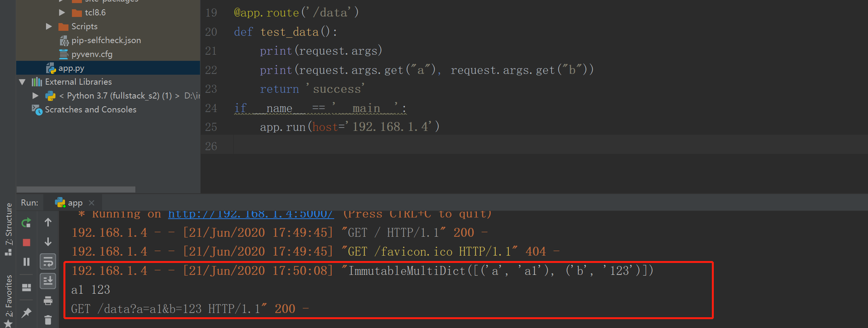Select the tcl8.6 folder icon
This screenshot has height=328, width=868.
[x=77, y=13]
